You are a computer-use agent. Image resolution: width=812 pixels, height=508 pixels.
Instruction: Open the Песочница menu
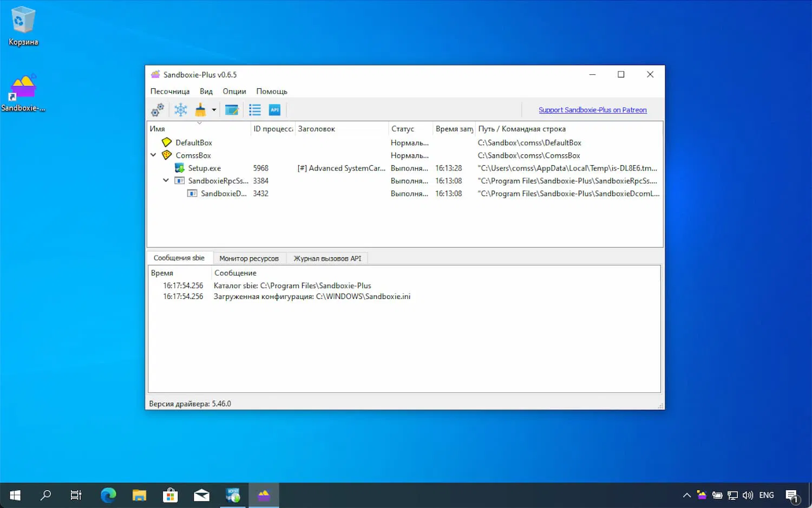(x=170, y=92)
